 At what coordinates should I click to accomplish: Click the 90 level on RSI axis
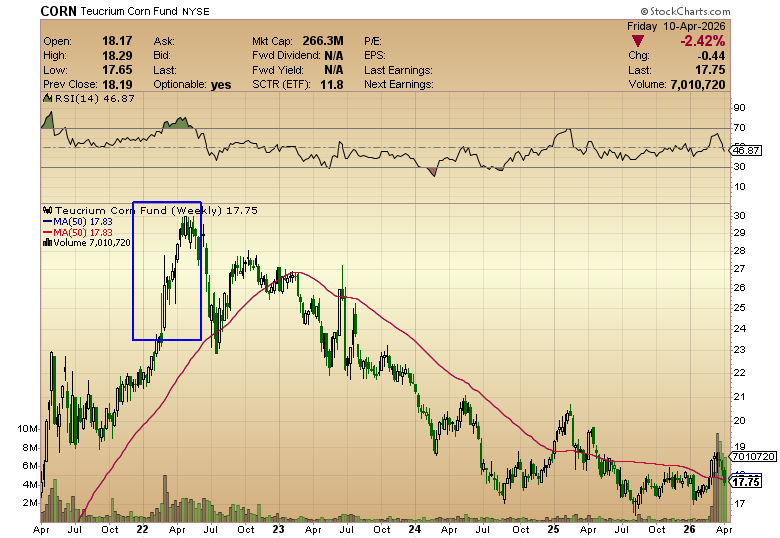[739, 108]
